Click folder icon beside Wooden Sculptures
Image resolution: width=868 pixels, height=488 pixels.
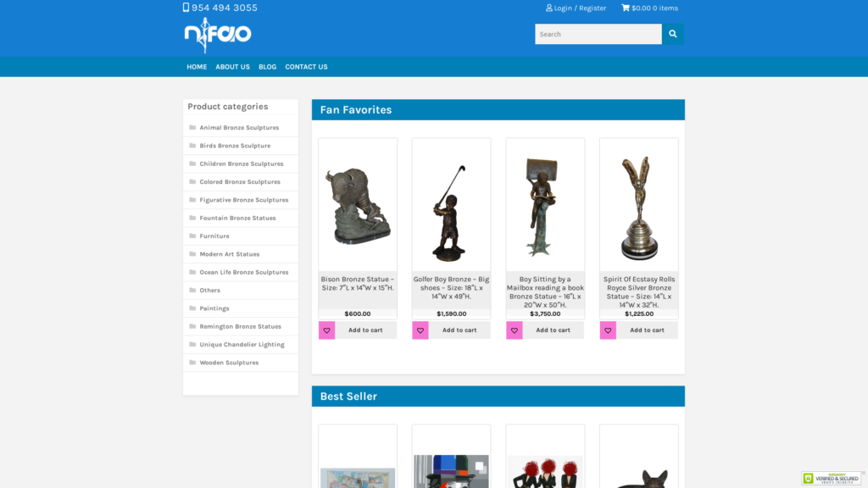click(x=192, y=363)
